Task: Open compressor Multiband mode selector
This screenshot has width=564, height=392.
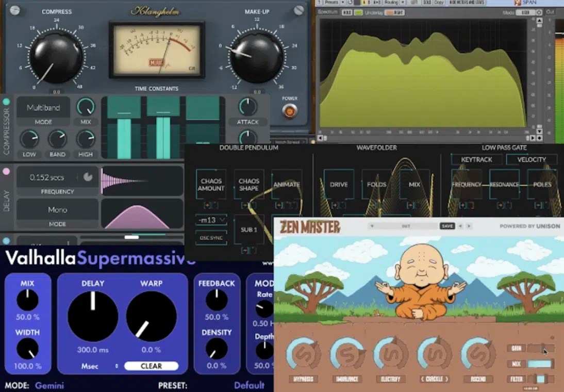Action: [43, 108]
